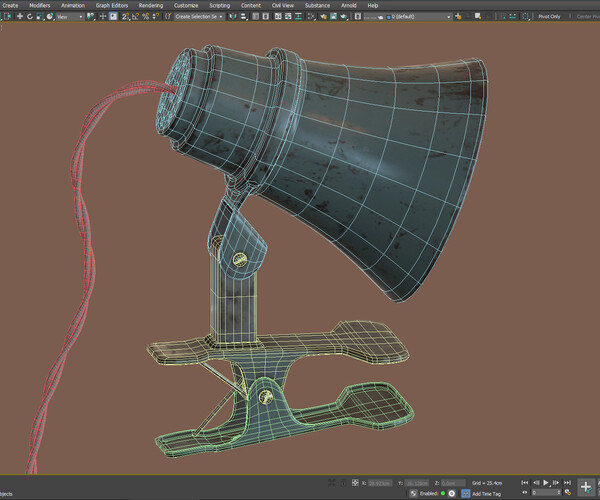
Task: Open the Rendering menu
Action: [x=151, y=5]
